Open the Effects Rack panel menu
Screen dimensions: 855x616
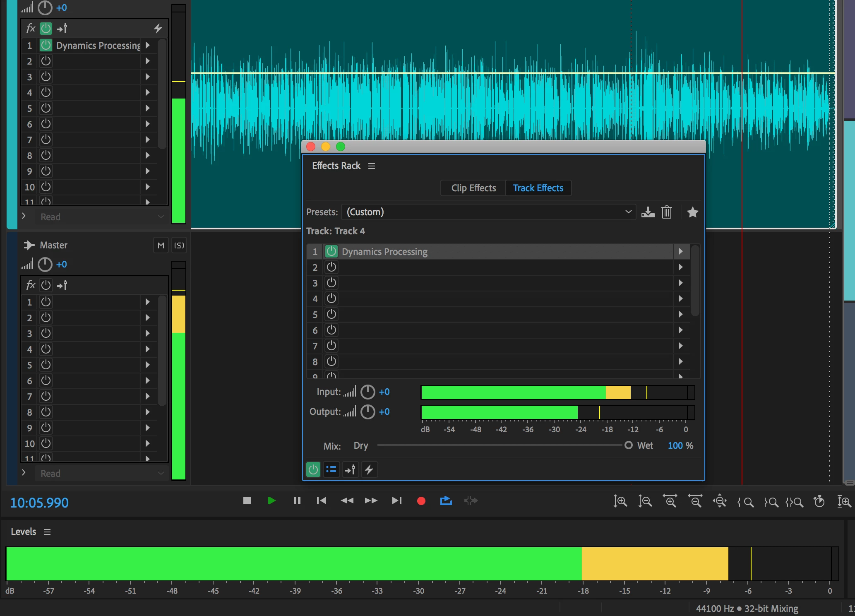(372, 166)
